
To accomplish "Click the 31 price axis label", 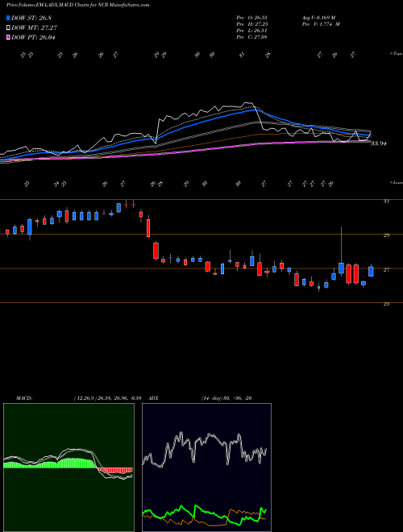I will (386, 202).
